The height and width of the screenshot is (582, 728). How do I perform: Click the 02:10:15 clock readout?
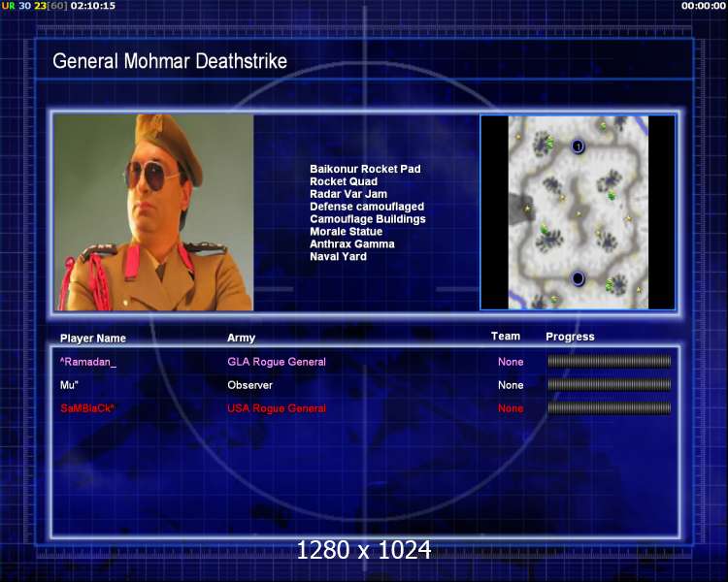click(93, 6)
